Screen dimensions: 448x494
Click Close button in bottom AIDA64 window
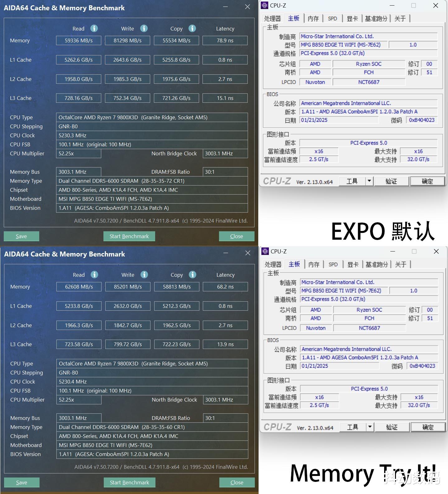coord(237,482)
